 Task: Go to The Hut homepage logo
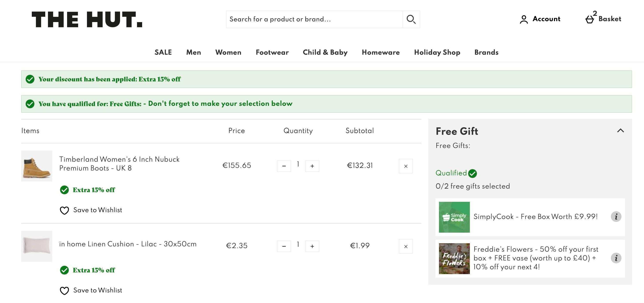[x=87, y=19]
